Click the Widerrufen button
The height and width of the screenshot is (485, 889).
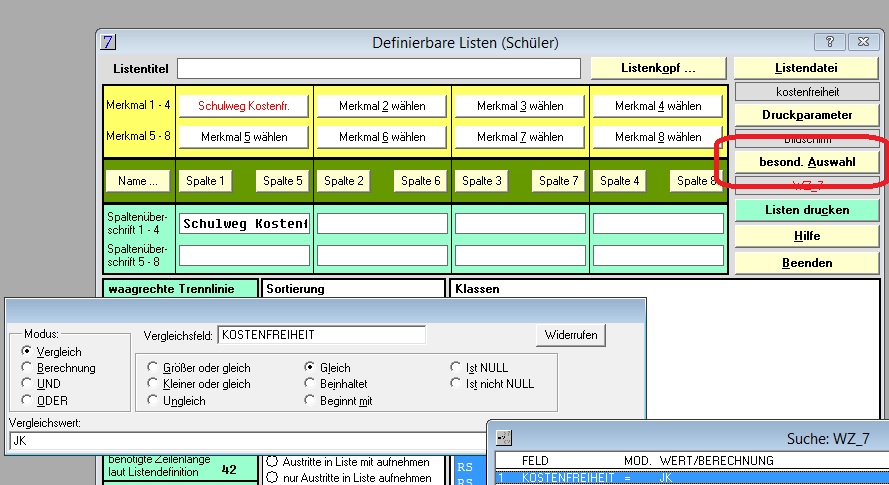(x=571, y=335)
